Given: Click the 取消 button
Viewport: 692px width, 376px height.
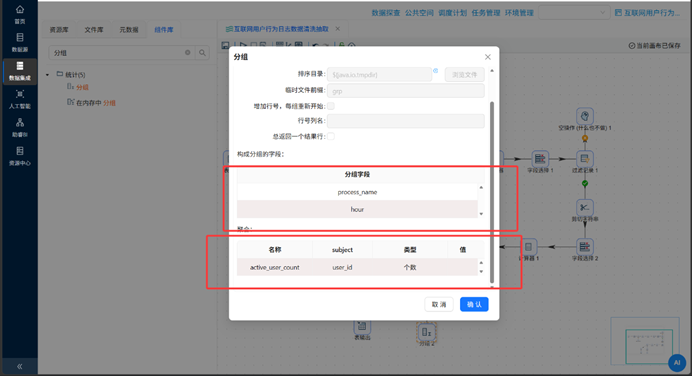Looking at the screenshot, I should click(x=439, y=304).
